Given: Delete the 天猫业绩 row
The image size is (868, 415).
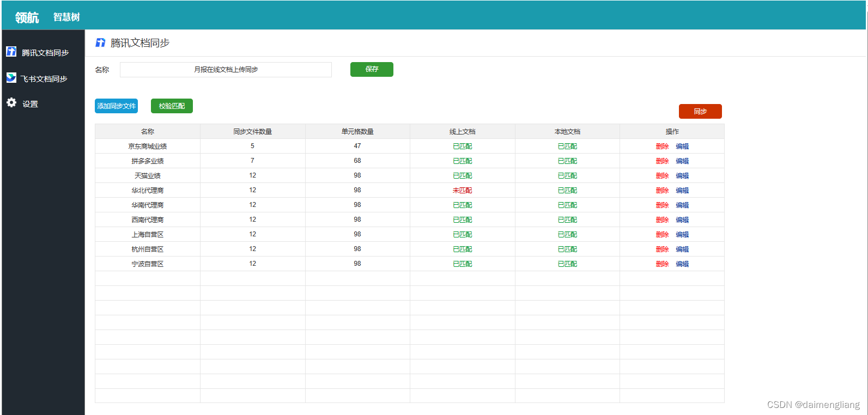Looking at the screenshot, I should (x=662, y=176).
